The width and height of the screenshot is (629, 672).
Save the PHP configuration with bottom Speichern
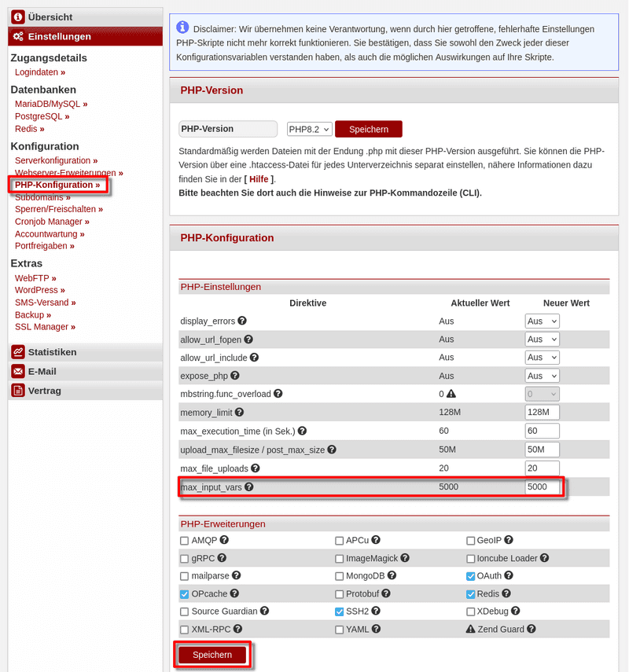pos(212,655)
